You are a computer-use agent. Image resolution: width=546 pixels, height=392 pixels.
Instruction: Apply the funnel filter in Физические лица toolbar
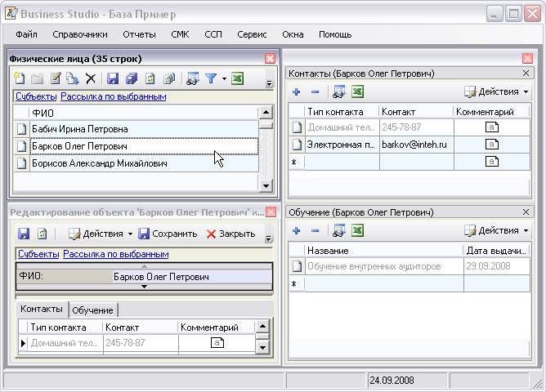click(211, 78)
